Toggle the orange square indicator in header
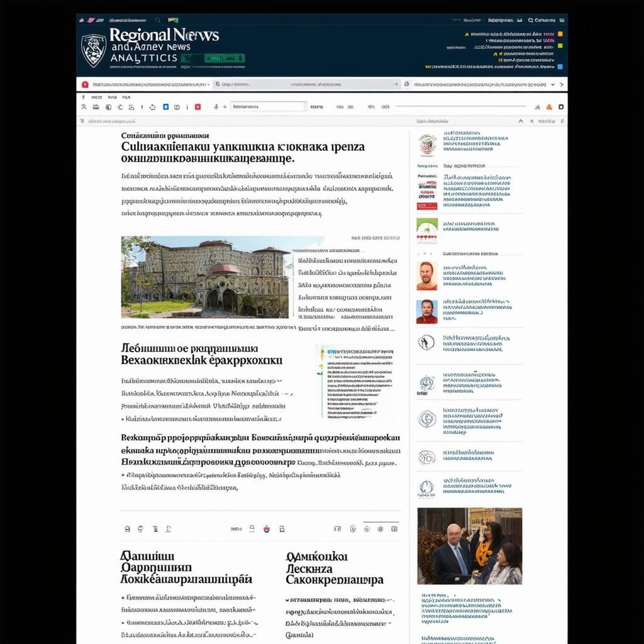This screenshot has width=644, height=644. 560,35
